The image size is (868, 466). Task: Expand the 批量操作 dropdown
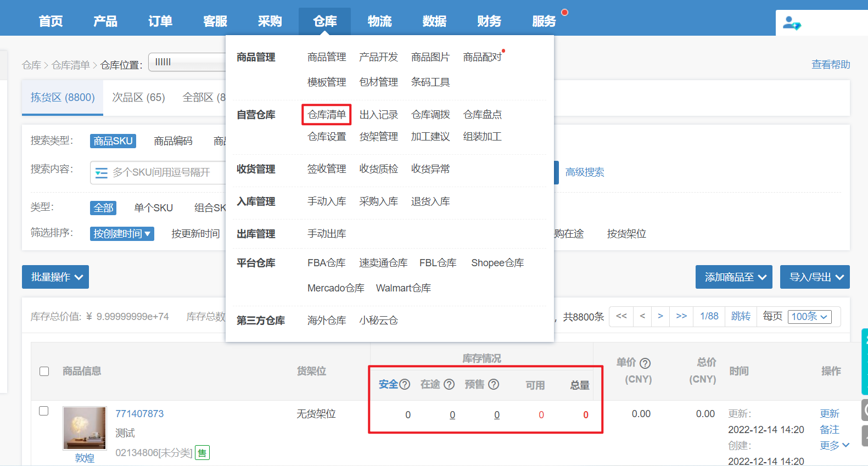coord(55,277)
